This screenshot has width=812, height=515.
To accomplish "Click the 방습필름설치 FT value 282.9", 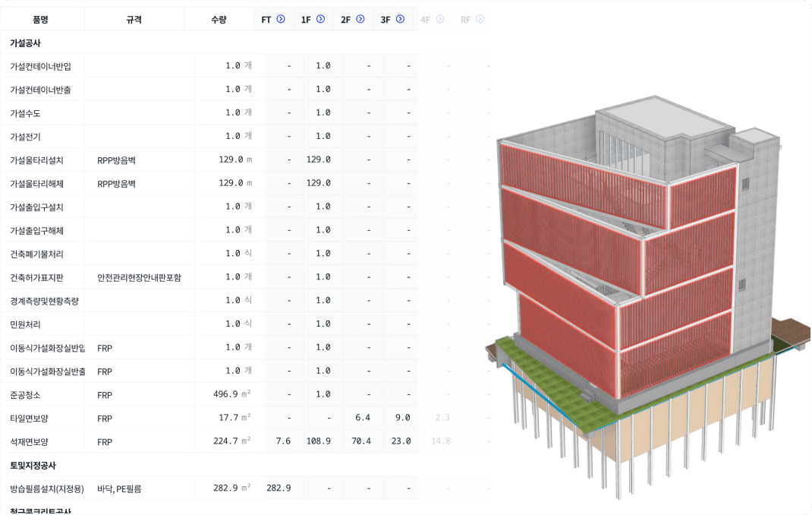I will click(279, 488).
